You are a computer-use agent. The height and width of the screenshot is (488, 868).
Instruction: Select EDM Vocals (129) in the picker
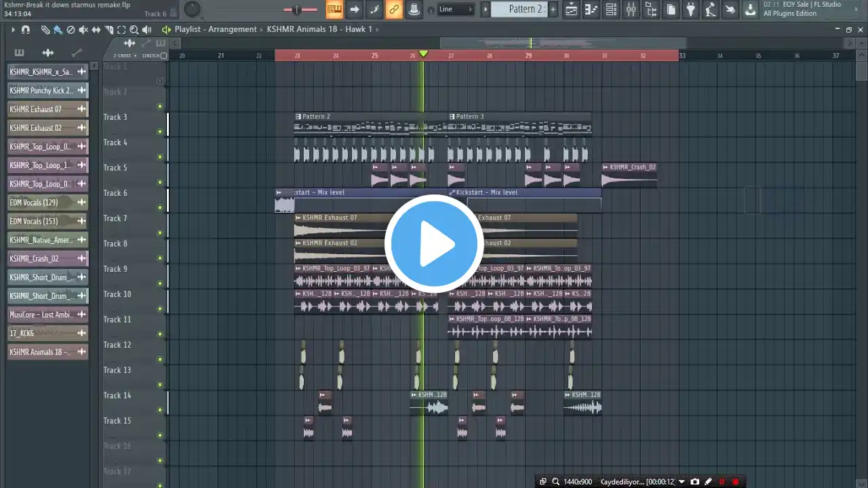pyautogui.click(x=47, y=203)
